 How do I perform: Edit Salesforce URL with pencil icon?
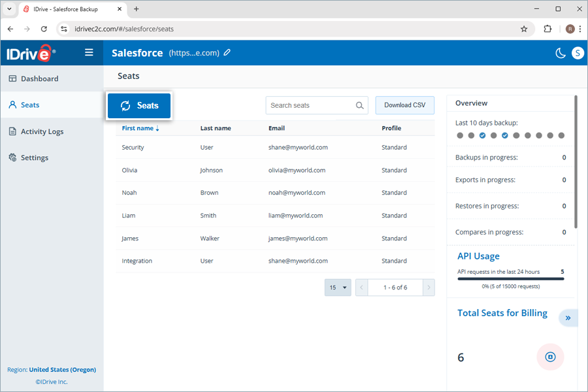click(227, 52)
